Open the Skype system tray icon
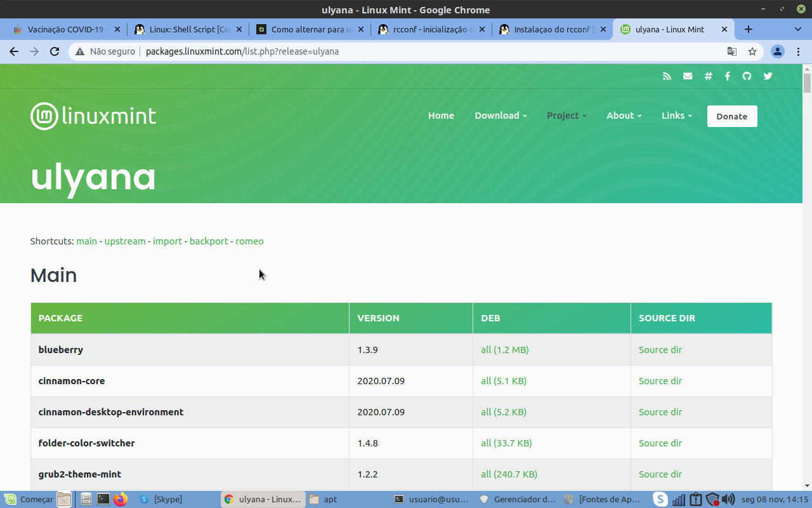 pos(660,500)
